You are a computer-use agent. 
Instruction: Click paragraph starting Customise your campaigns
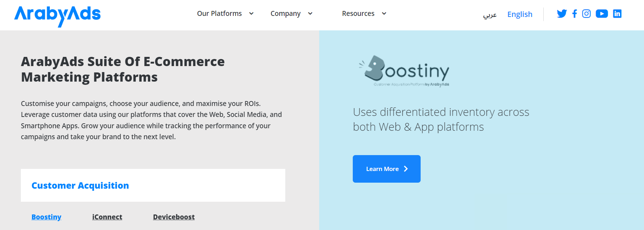[151, 120]
